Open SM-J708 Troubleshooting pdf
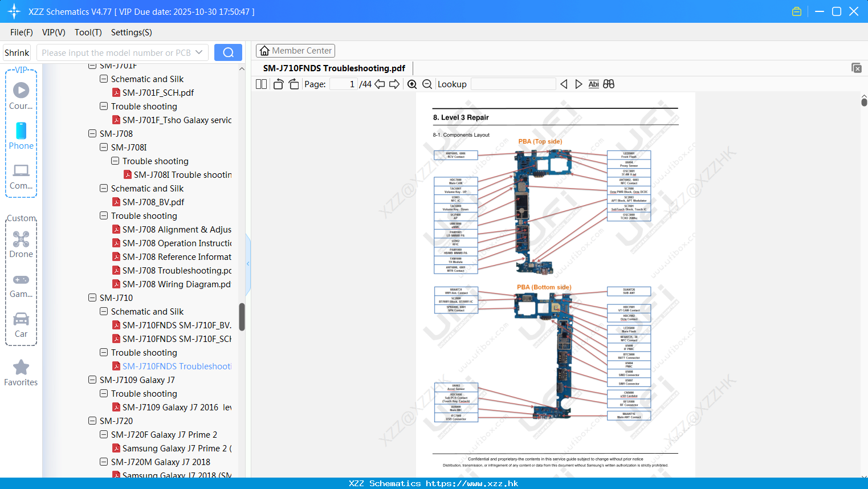Viewport: 868px width, 489px height. (172, 270)
